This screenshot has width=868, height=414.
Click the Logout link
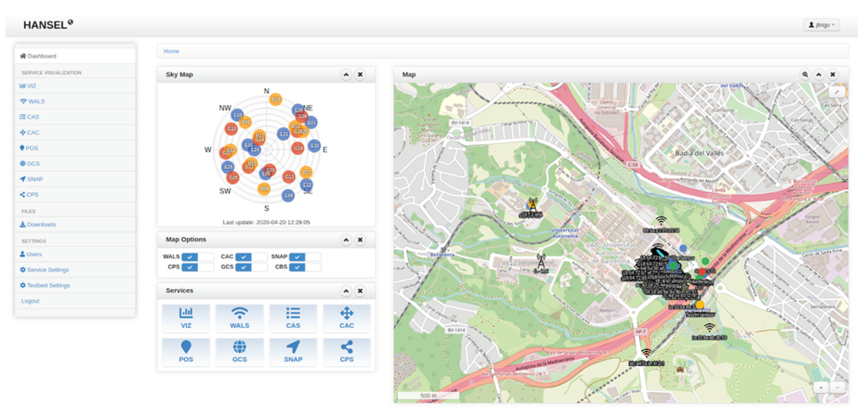30,301
